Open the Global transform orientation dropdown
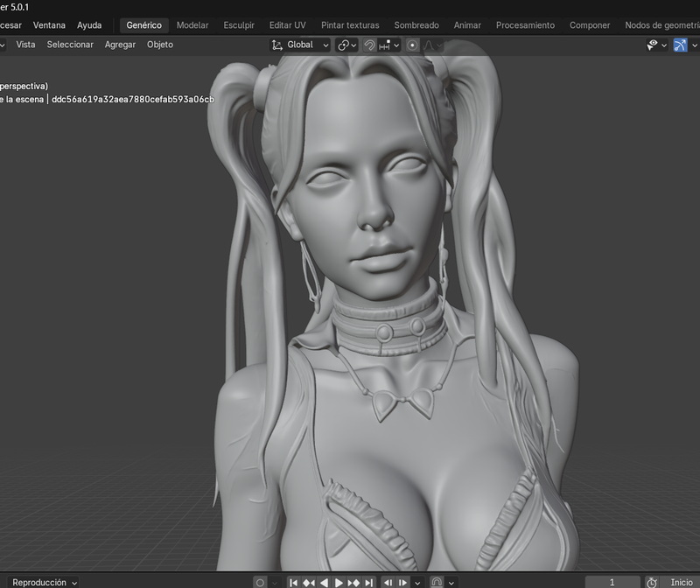This screenshot has width=700, height=588. 300,45
